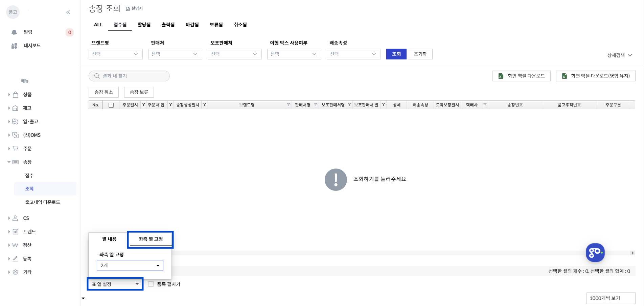Viewport: 644px width, 306px height.
Task: Open the 판매처 select dropdown
Action: (x=175, y=54)
